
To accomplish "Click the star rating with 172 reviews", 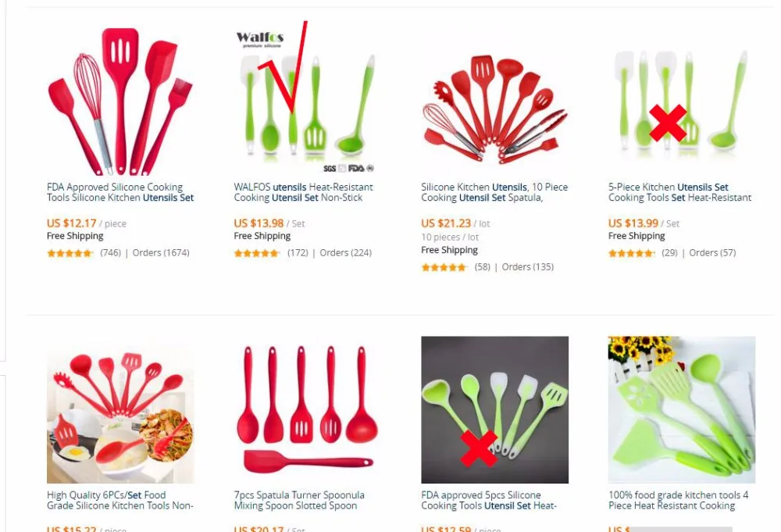I will [x=257, y=253].
